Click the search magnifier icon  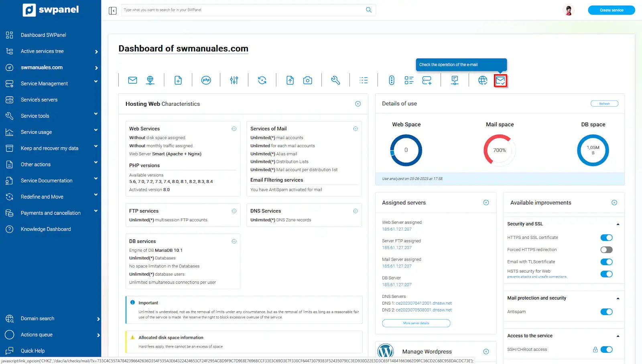pyautogui.click(x=368, y=10)
